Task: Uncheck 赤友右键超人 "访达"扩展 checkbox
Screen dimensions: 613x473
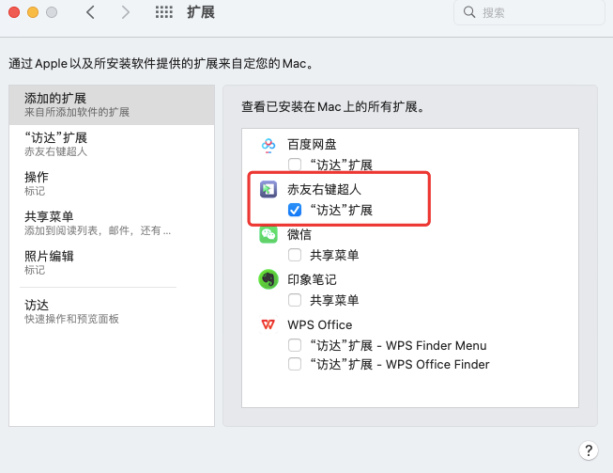Action: tap(295, 210)
